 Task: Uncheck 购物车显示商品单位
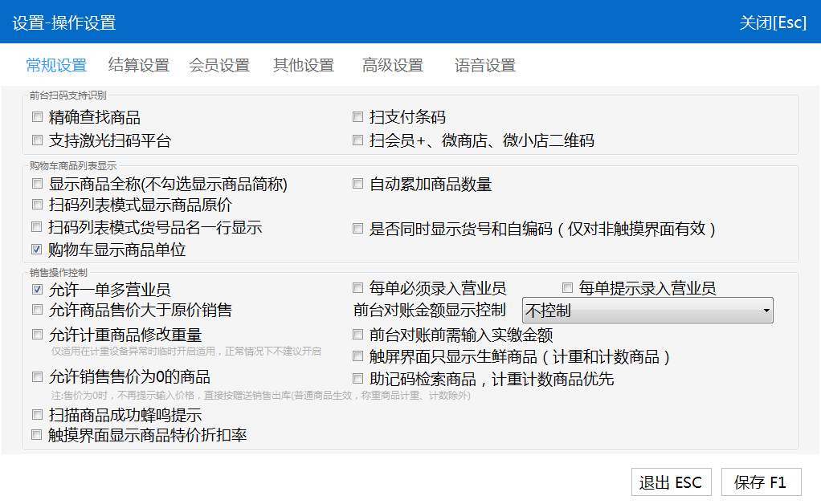(37, 250)
